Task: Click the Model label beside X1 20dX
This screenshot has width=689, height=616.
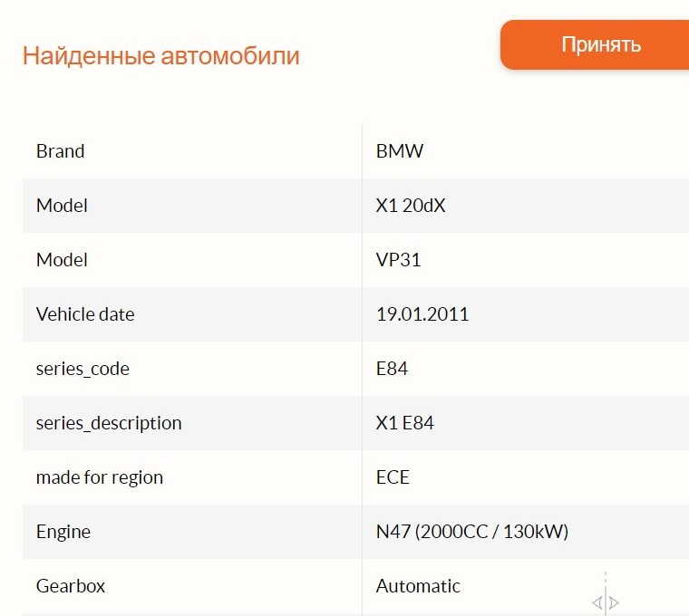Action: pyautogui.click(x=62, y=206)
